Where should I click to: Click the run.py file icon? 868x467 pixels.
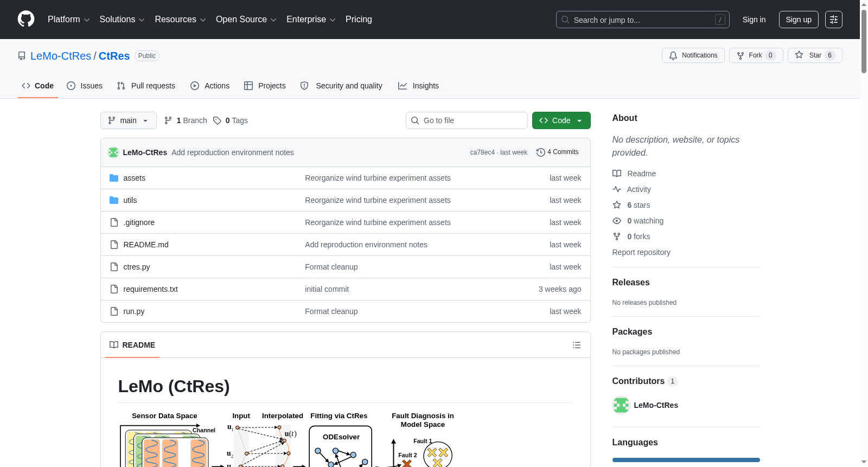click(x=114, y=311)
